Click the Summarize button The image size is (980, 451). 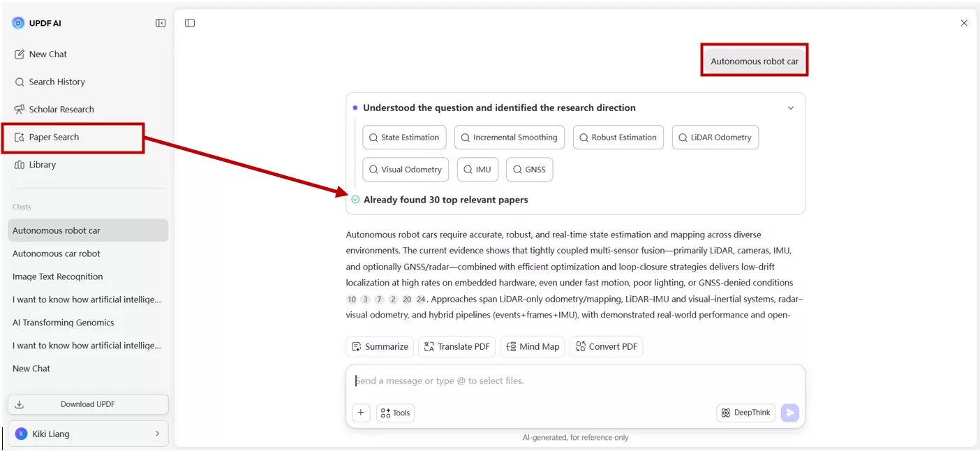[380, 347]
